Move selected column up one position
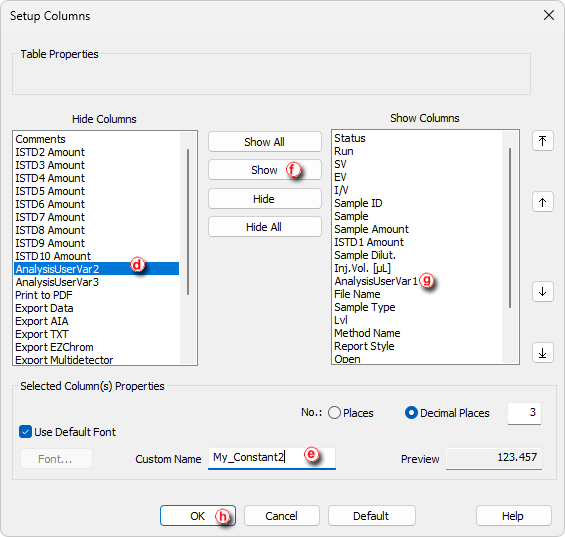565x537 pixels. 542,202
